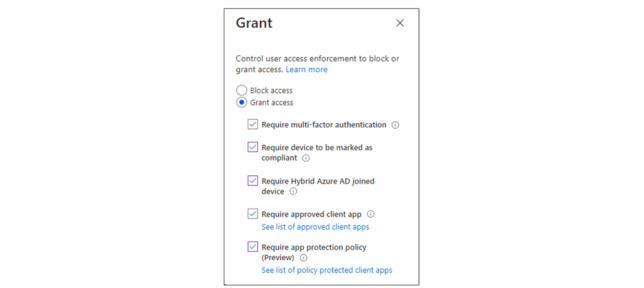Click the 'Require multi-factor authentication' label

324,125
